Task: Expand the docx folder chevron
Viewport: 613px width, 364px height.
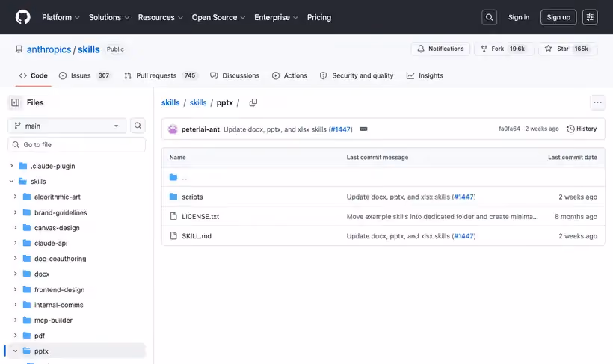Action: (15, 274)
